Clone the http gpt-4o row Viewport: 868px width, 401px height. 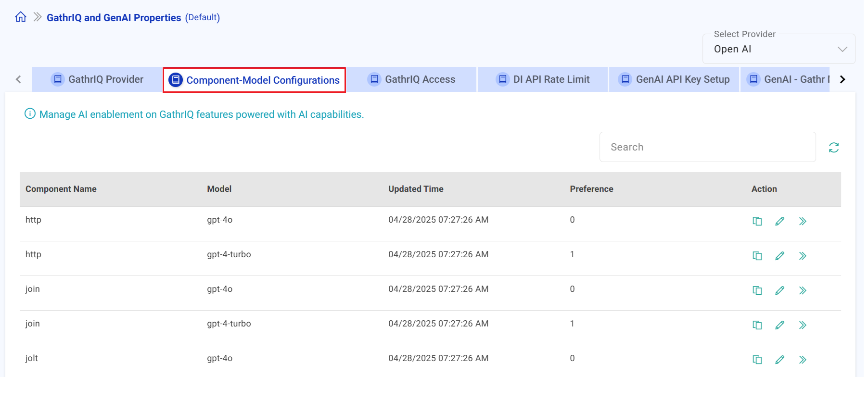[757, 221]
